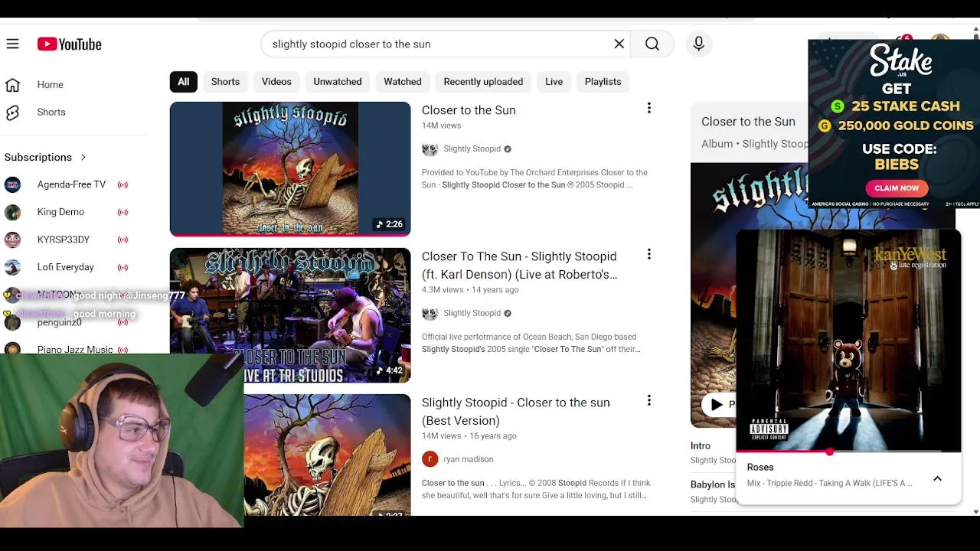Click King Demo channel avatar
980x551 pixels.
(12, 212)
